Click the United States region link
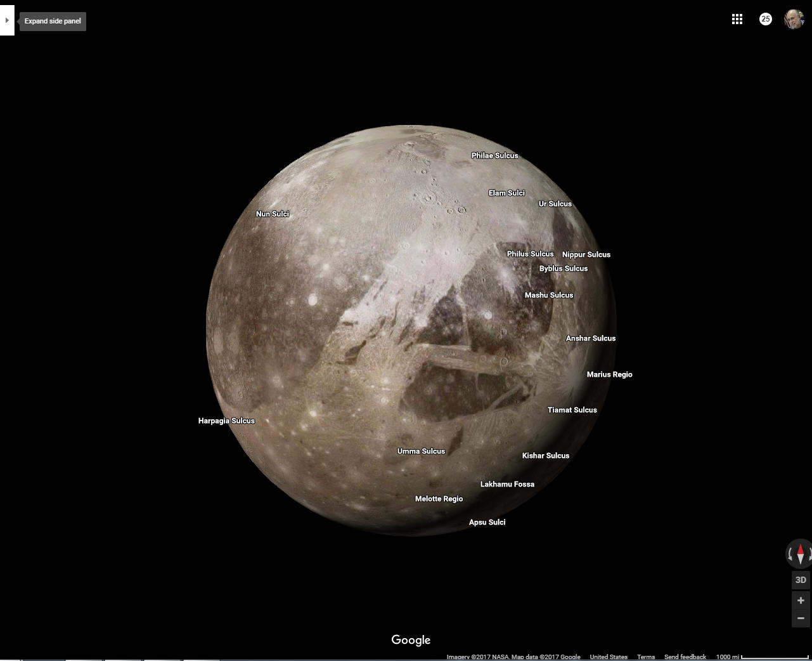The width and height of the screenshot is (812, 661). 609,657
